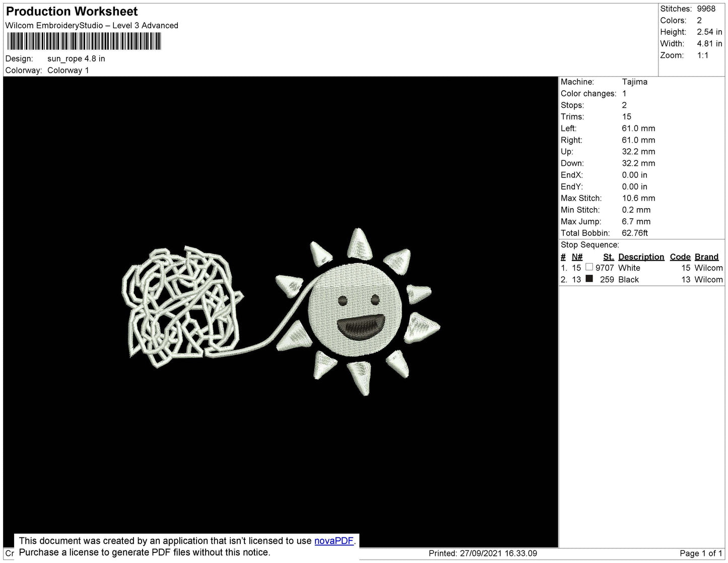This screenshot has height=563, width=728.
Task: Click stitch count 9707 in row 1
Action: coord(605,268)
